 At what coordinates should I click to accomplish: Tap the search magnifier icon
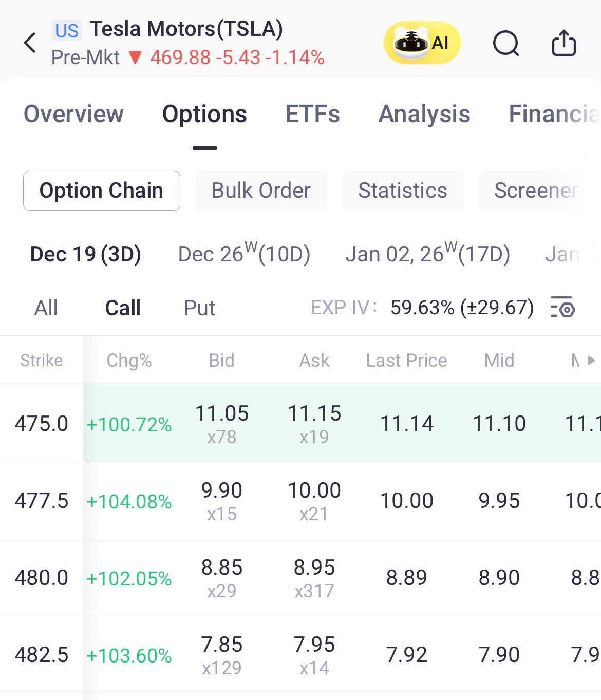tap(506, 43)
